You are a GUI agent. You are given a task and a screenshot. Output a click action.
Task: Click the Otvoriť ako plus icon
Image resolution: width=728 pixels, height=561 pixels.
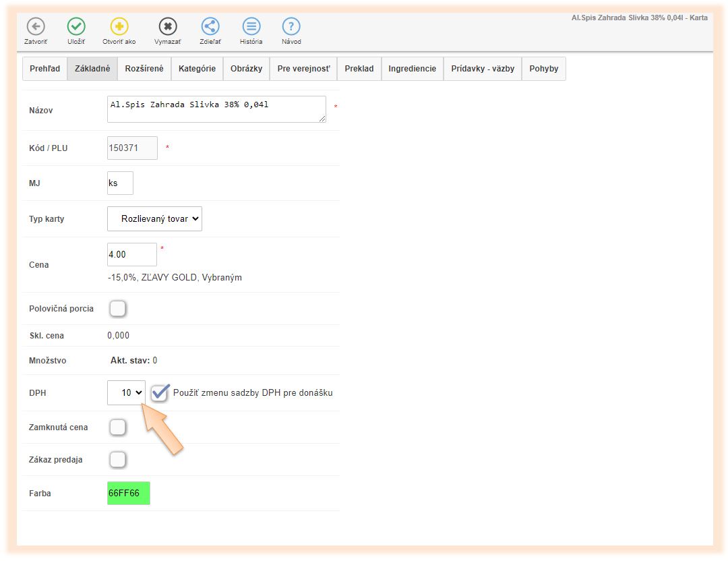(119, 27)
